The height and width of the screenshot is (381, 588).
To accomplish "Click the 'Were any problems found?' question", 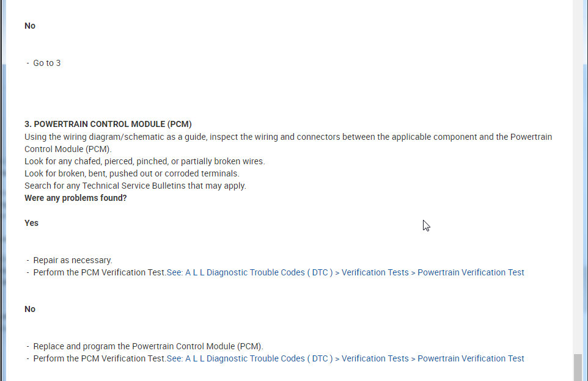I will (76, 198).
